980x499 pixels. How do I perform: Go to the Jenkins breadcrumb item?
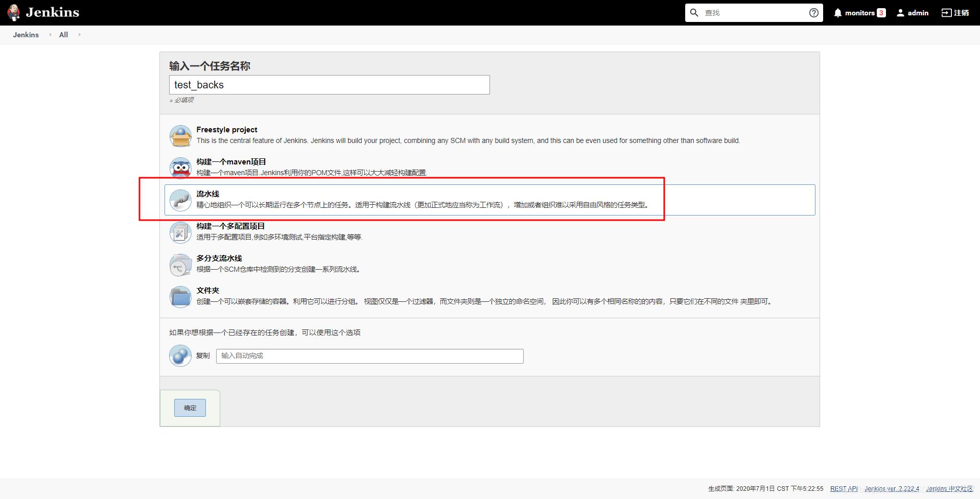point(26,35)
